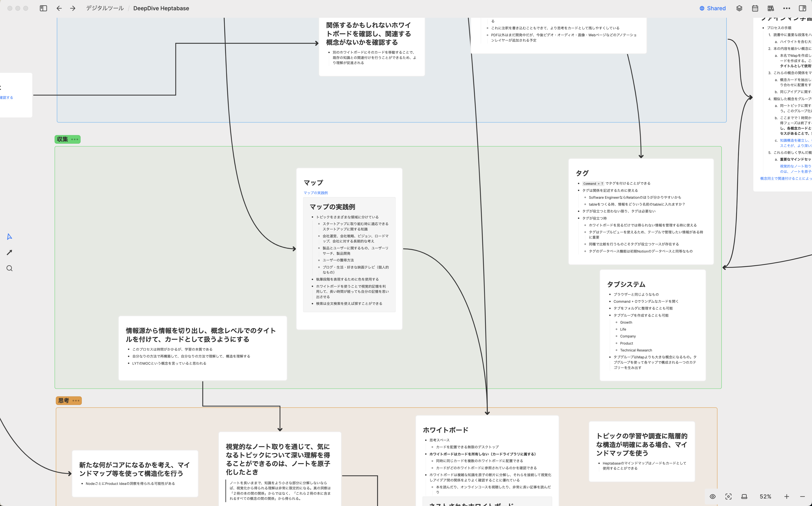Screen dimensions: 812x506
Task: Toggle the left sidebar with the panel icon
Action: tap(43, 8)
